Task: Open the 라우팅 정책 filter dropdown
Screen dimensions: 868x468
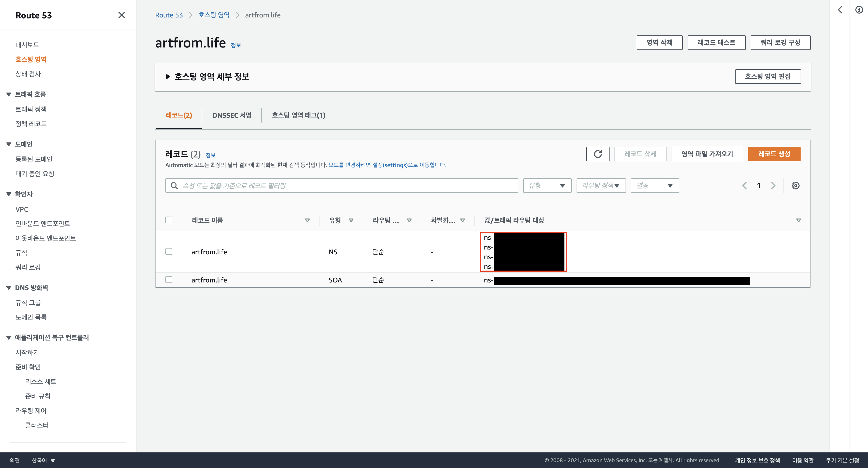Action: point(601,186)
